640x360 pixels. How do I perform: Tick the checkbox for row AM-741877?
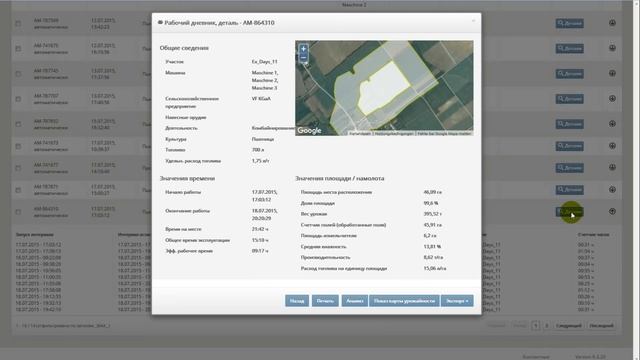point(18,168)
